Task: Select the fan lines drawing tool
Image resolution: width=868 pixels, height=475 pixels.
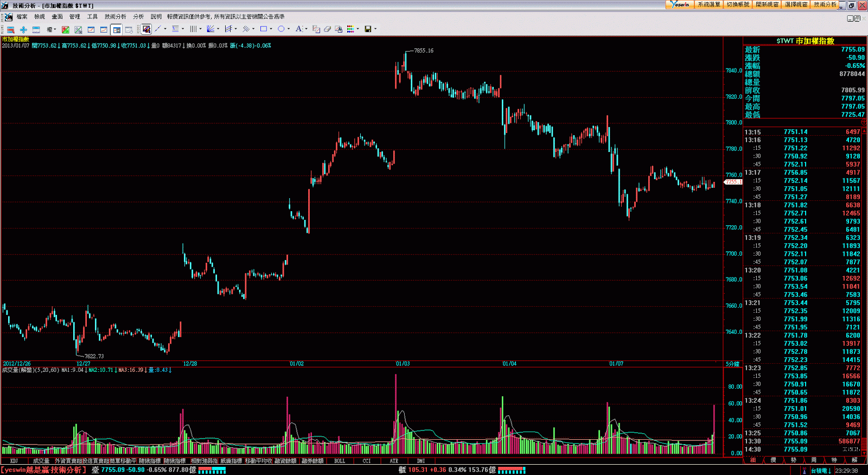Action: pyautogui.click(x=210, y=29)
